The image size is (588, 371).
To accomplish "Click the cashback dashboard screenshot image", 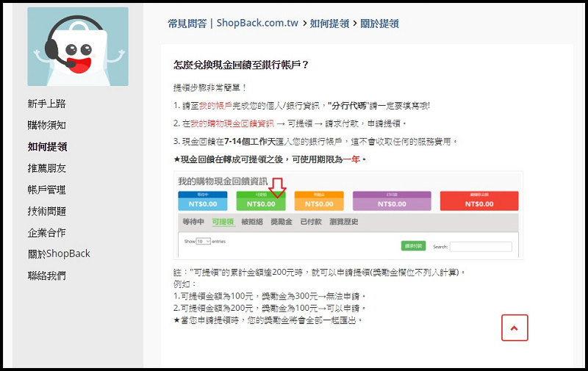I will click(x=348, y=215).
